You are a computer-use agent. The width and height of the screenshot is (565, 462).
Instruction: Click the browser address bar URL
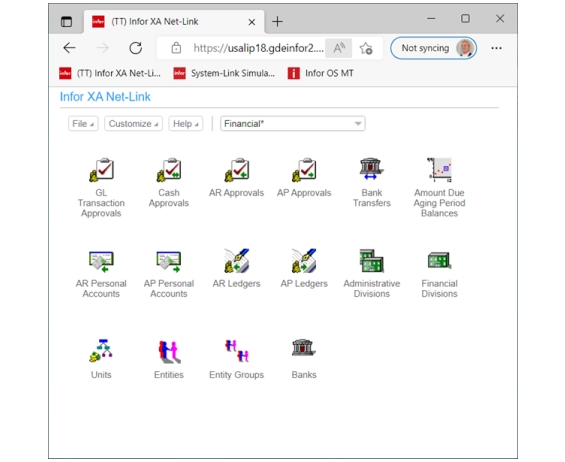(x=258, y=48)
